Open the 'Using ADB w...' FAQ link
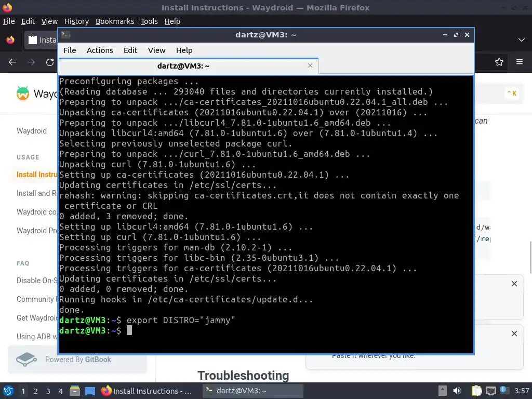 coord(37,336)
